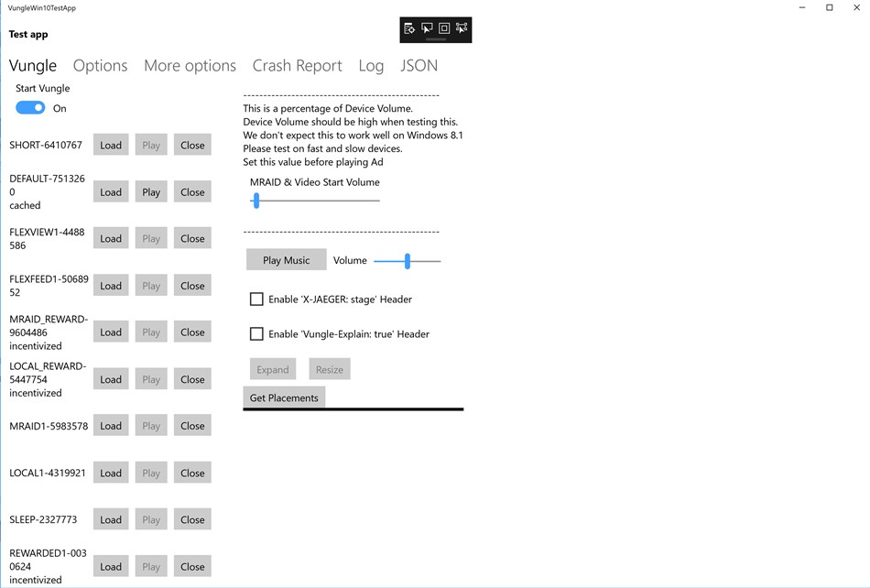
Task: Go to the Crash Report tab
Action: click(x=297, y=65)
